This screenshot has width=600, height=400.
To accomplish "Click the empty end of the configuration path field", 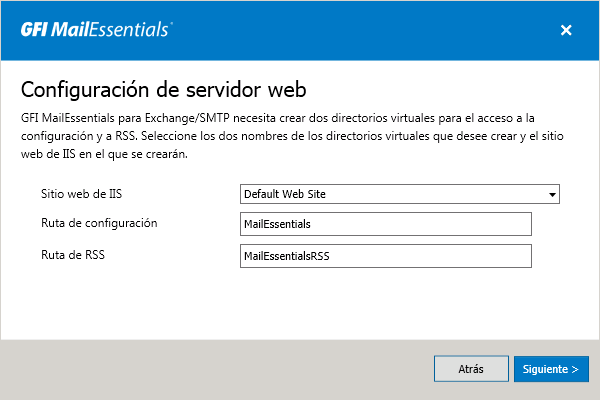I will 470,224.
